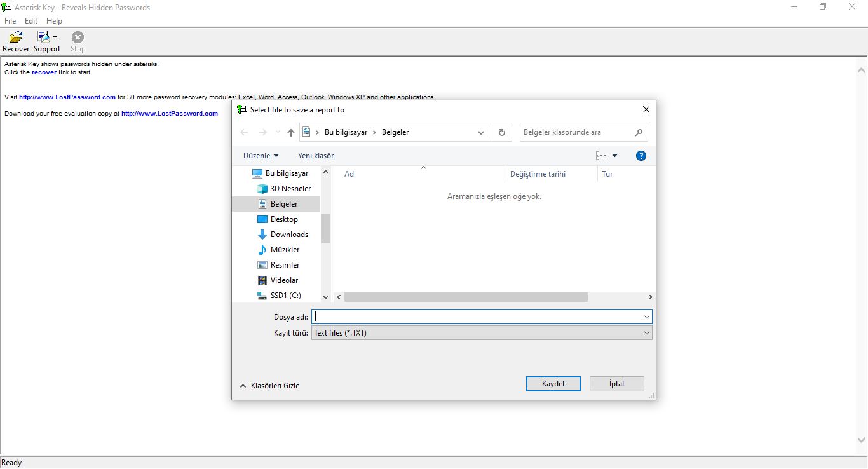Collapse folders with Klasörleri Gizle
Image resolution: width=868 pixels, height=469 pixels.
point(269,386)
